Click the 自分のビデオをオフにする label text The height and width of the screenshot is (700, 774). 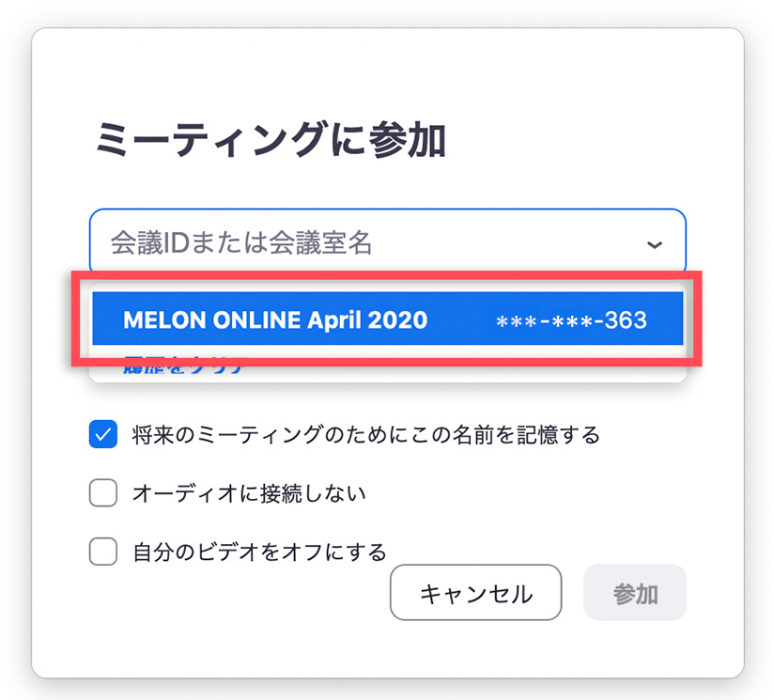click(259, 552)
